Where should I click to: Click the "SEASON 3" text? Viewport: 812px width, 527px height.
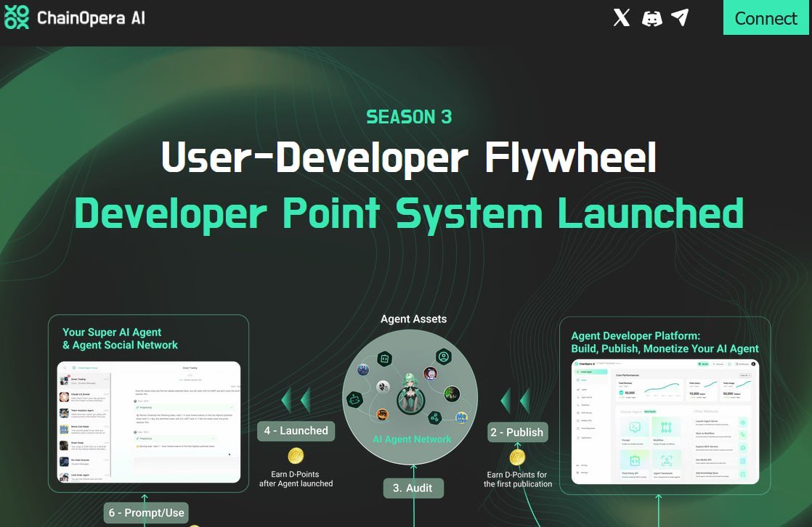tap(409, 117)
